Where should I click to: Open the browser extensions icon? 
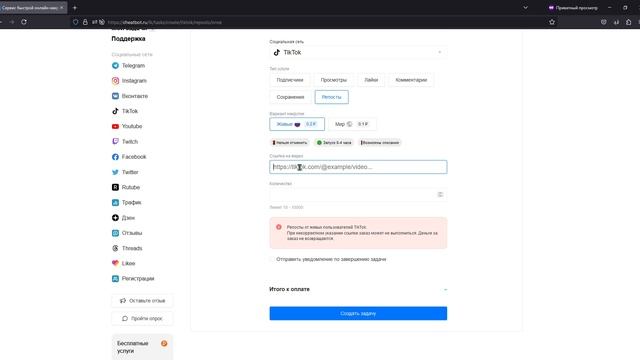pyautogui.click(x=629, y=22)
